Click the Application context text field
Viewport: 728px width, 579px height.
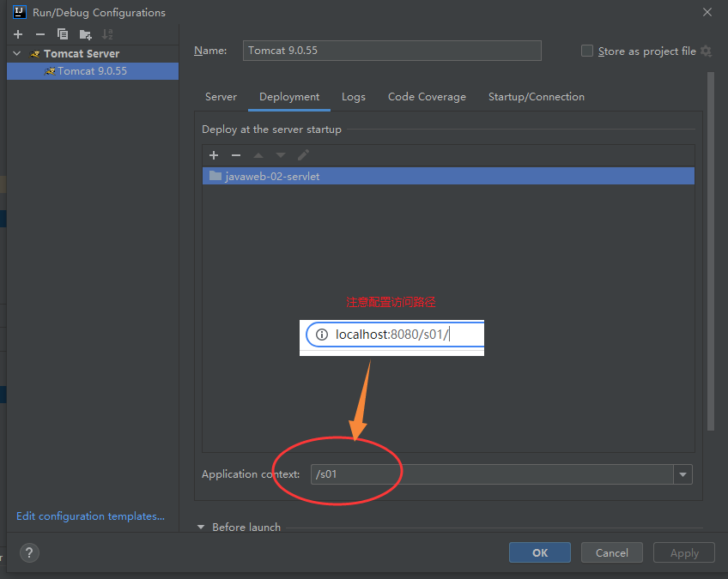(x=492, y=474)
